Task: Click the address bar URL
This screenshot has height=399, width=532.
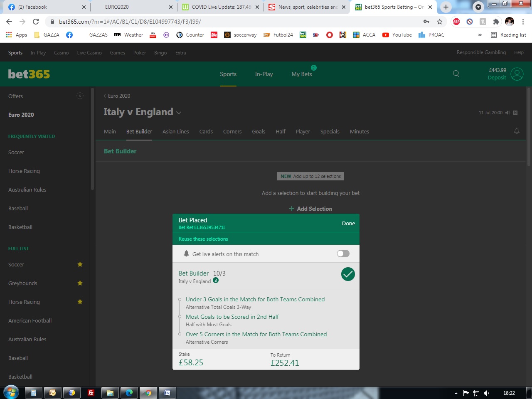Action: point(130,22)
